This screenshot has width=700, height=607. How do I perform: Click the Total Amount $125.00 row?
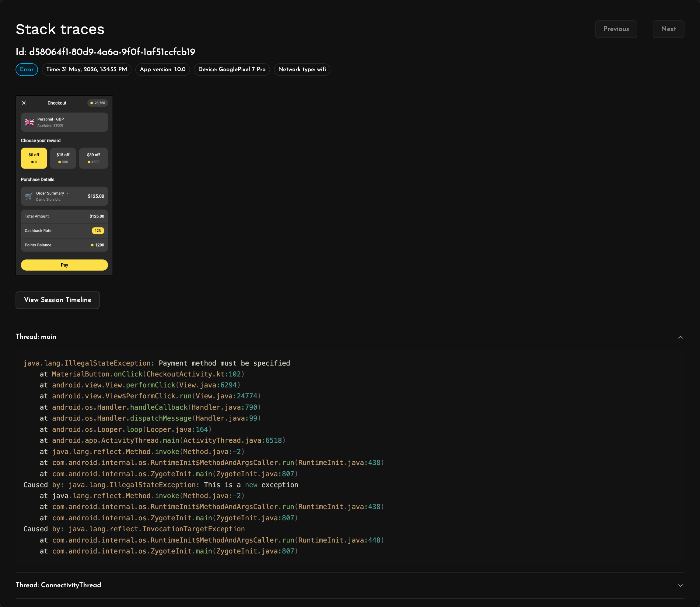[x=65, y=217]
